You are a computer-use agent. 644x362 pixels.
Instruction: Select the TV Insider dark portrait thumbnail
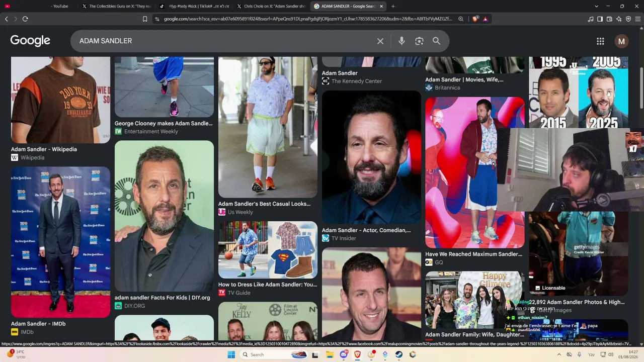coord(371,157)
